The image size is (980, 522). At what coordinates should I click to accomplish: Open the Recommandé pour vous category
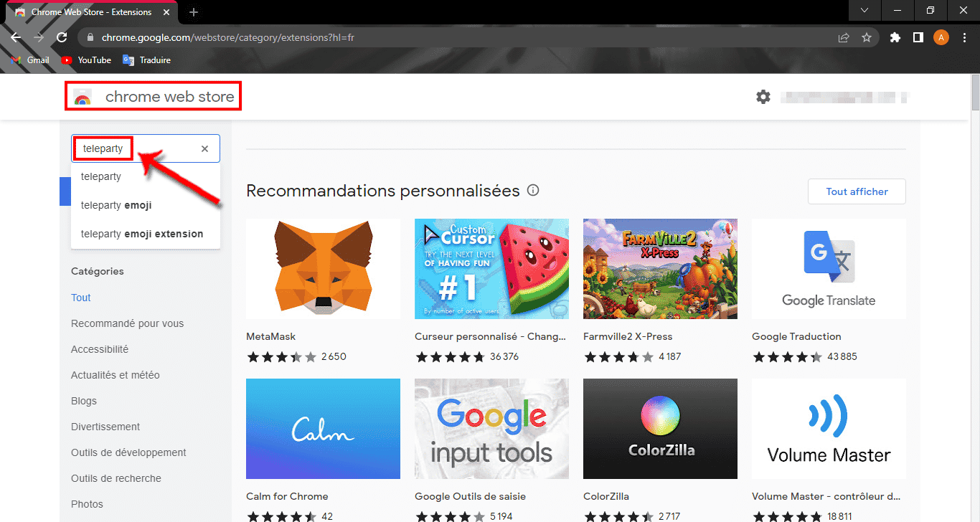click(x=128, y=323)
